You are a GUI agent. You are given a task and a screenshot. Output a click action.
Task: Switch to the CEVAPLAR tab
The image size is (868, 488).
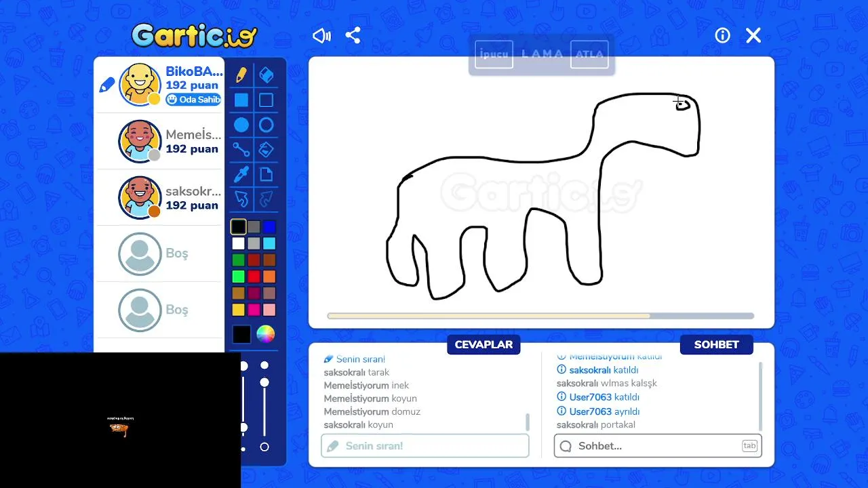tap(484, 344)
